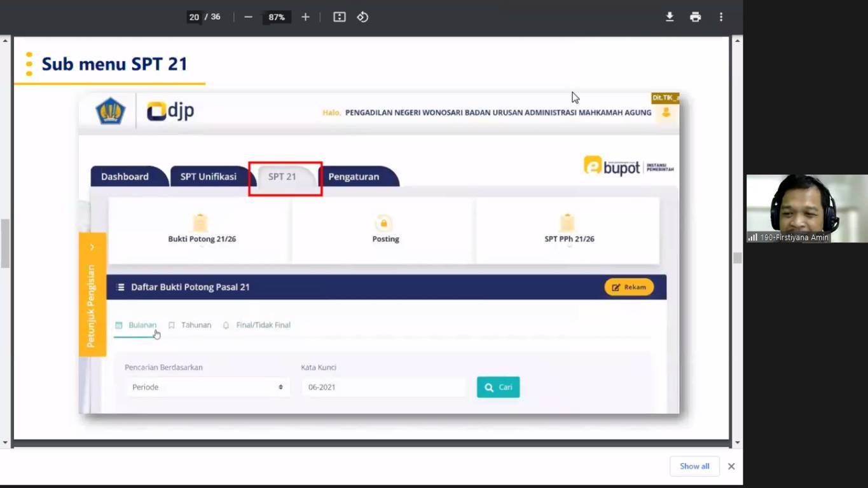Image resolution: width=868 pixels, height=488 pixels.
Task: Expand the Petunjuk Pengisian side panel
Action: point(92,247)
